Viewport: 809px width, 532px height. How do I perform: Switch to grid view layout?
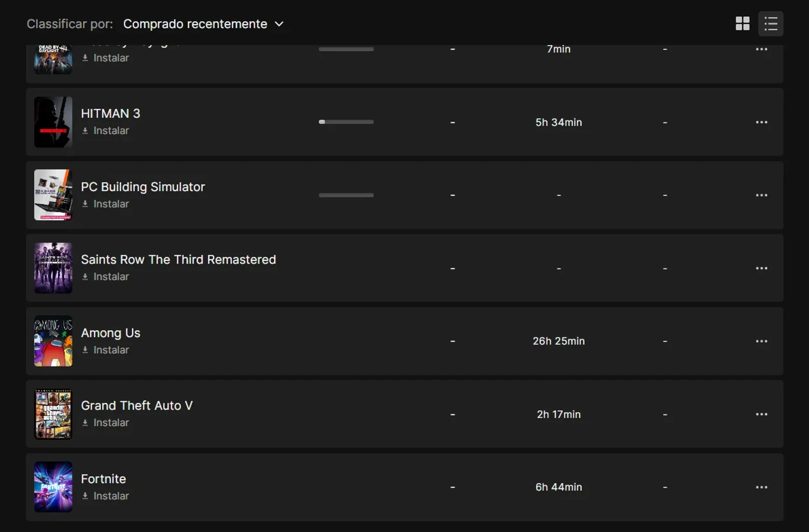coord(743,23)
